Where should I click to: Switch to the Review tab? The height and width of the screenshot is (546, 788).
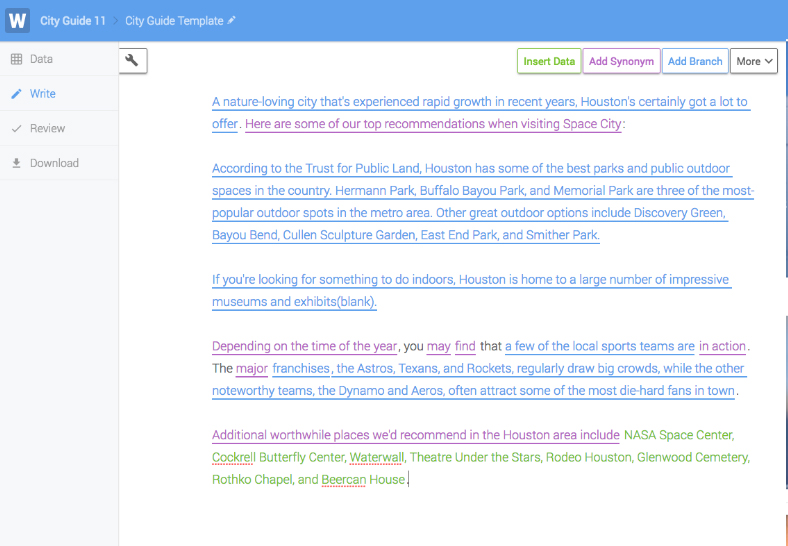pyautogui.click(x=47, y=129)
